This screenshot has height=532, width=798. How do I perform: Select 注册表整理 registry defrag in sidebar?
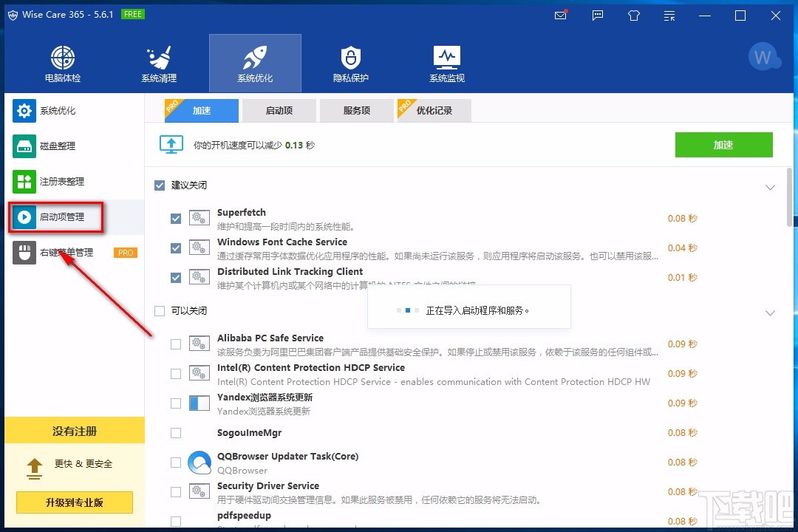click(x=75, y=182)
